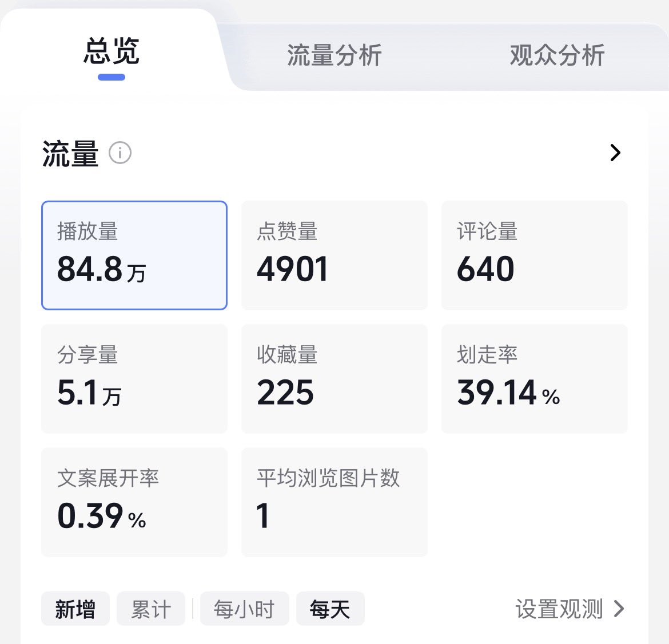Select the 评论量 640 card
The image size is (669, 644).
click(x=535, y=255)
